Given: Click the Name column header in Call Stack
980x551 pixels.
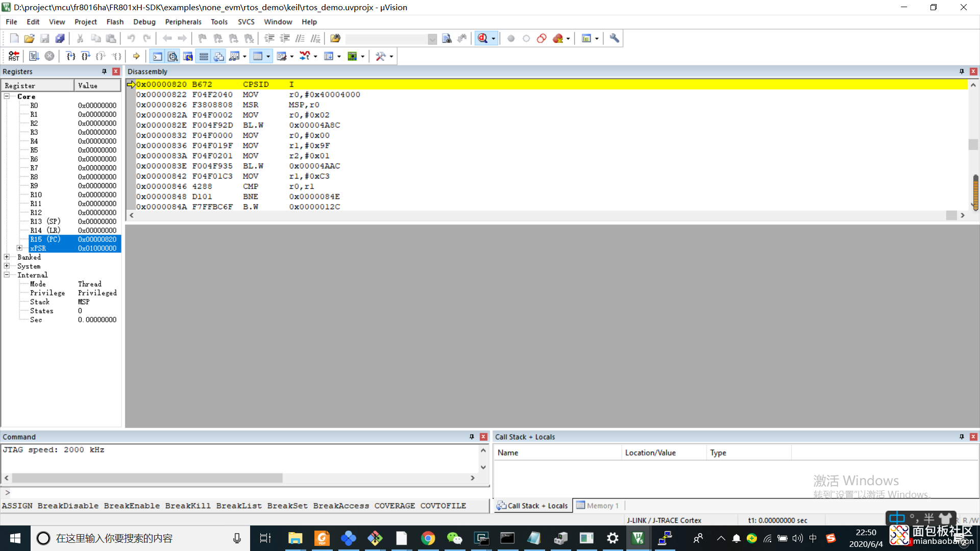Looking at the screenshot, I should (x=558, y=453).
